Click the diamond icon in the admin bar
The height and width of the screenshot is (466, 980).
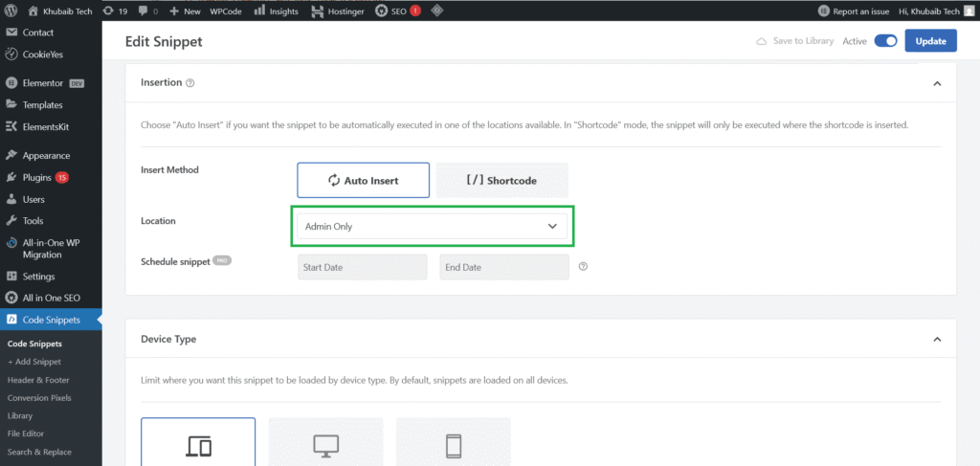point(436,11)
